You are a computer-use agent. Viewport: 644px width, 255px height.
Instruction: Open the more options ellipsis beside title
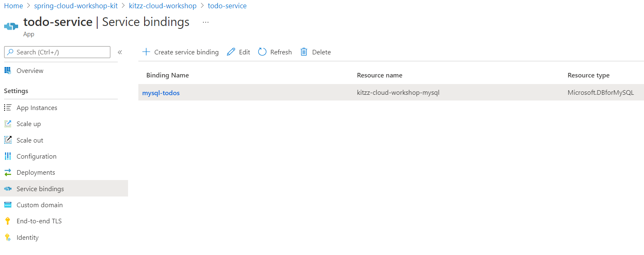click(x=206, y=22)
